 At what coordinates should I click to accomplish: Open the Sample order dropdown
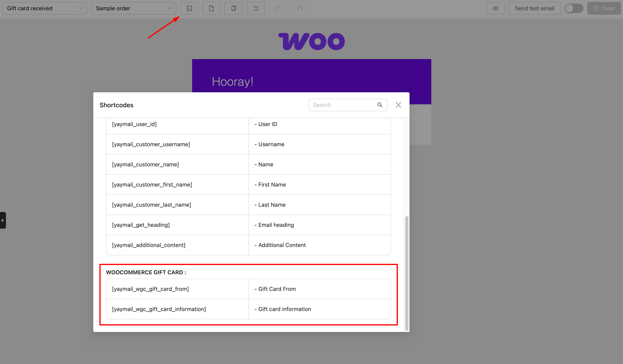[x=133, y=8]
